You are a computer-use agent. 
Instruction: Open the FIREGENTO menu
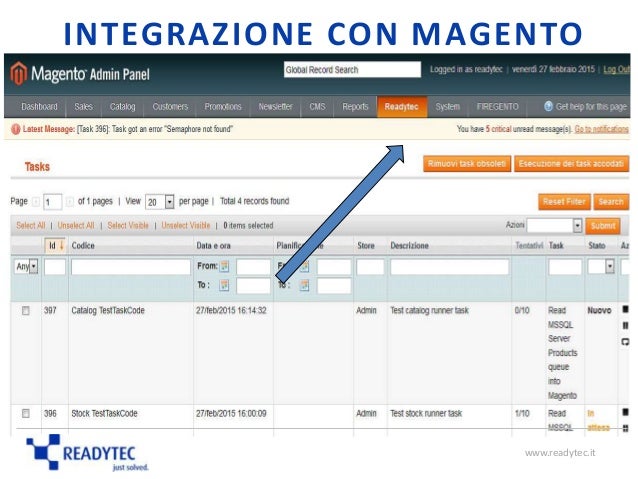click(x=498, y=107)
